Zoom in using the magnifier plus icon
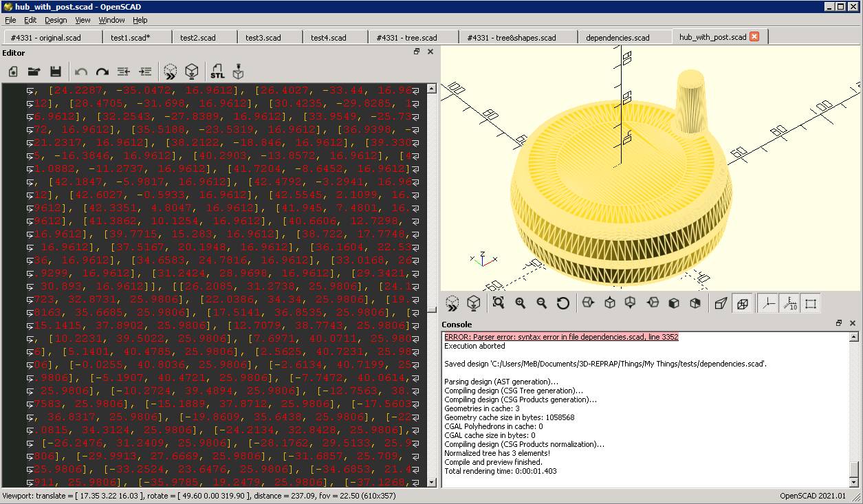 [520, 303]
